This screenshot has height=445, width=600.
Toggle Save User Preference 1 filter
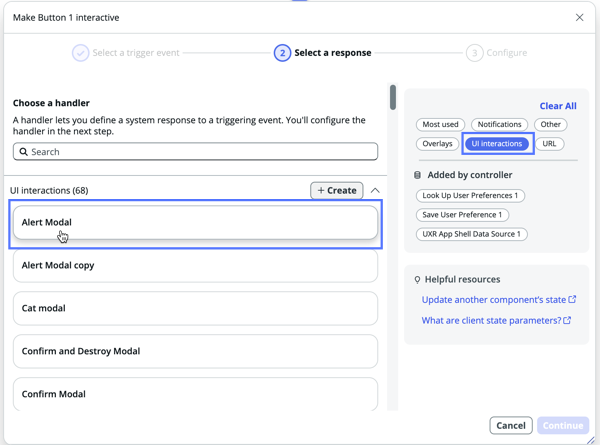462,215
